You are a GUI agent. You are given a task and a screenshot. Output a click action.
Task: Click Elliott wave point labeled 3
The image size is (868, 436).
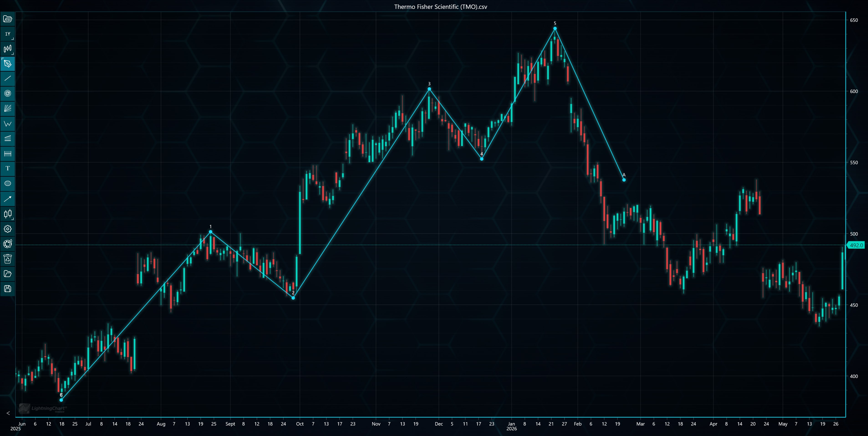(429, 89)
